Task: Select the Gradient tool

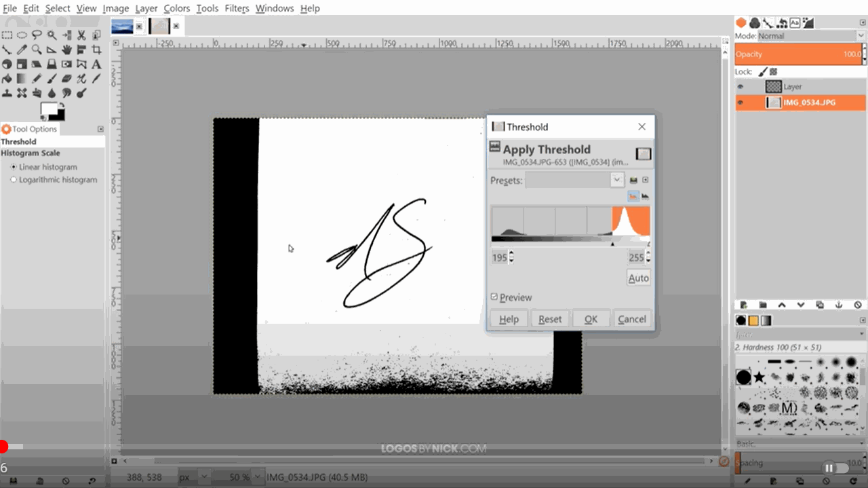Action: click(22, 78)
